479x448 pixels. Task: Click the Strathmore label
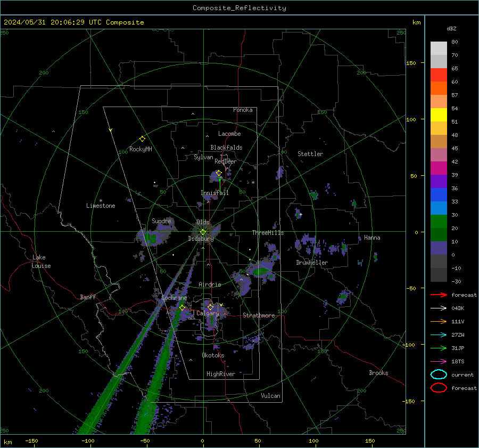(x=259, y=315)
